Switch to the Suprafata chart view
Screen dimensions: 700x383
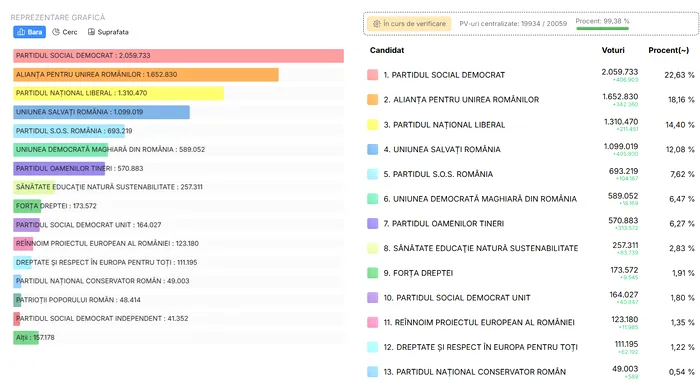[x=108, y=32]
